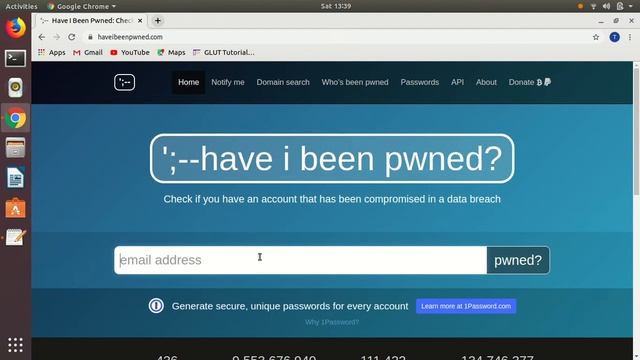
Task: Bookmark this page with the star icon
Action: (x=596, y=37)
